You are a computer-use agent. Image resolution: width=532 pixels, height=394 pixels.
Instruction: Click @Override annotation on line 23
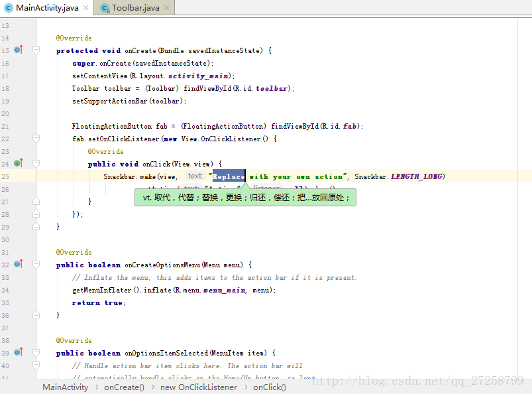coord(105,151)
